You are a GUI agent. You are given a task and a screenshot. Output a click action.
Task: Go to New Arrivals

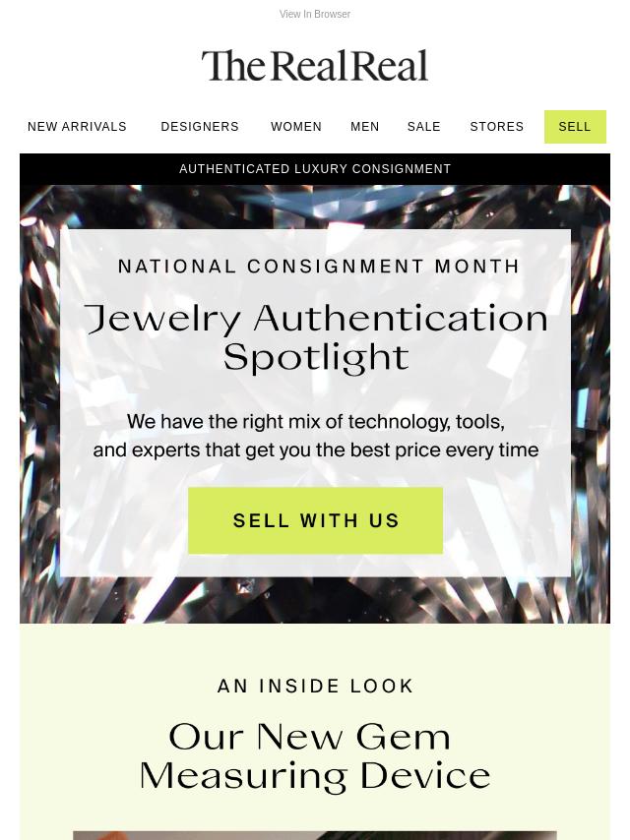pyautogui.click(x=77, y=127)
